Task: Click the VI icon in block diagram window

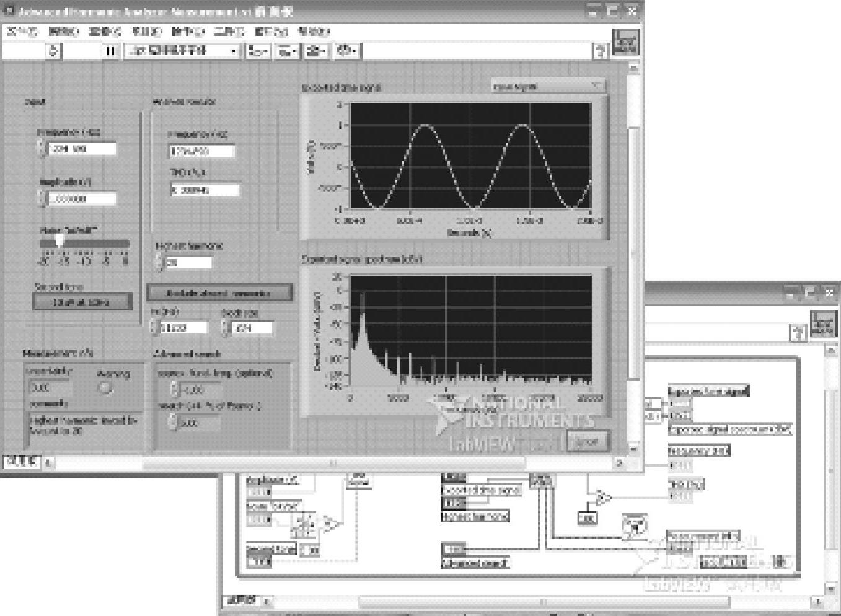Action: click(x=822, y=324)
